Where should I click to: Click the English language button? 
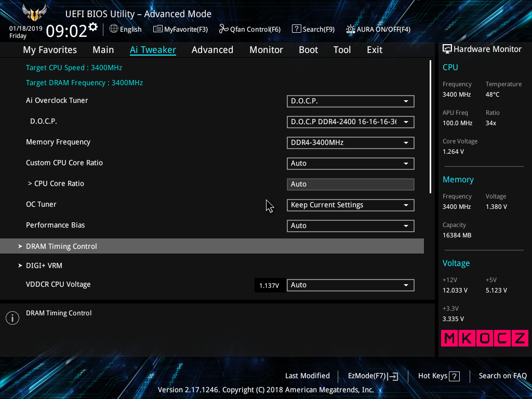pos(125,29)
